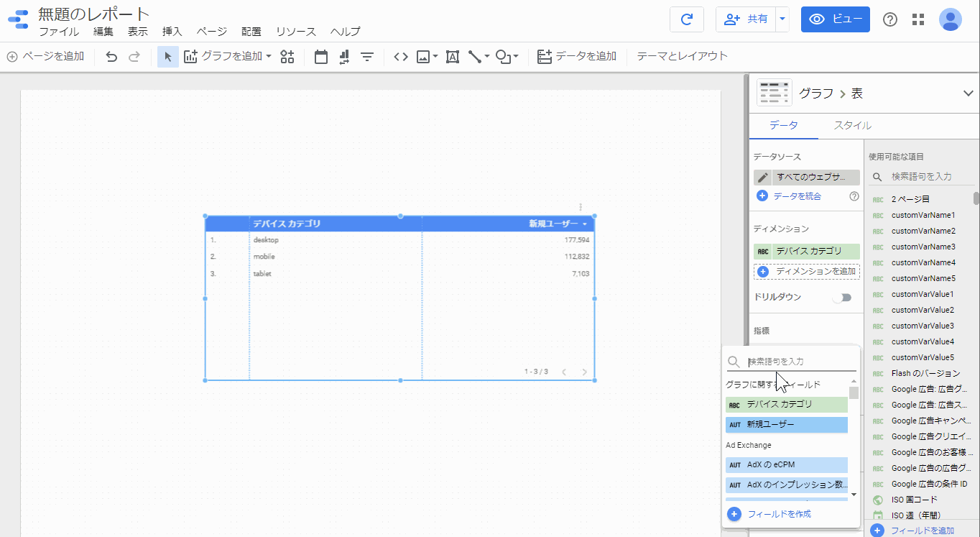This screenshot has width=980, height=537.
Task: Insert a text box
Action: [x=453, y=56]
